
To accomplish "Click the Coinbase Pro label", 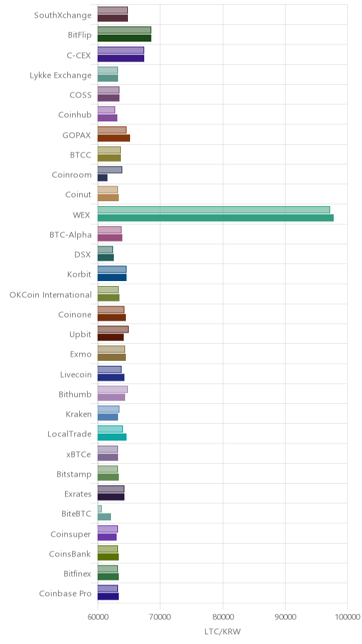I will click(66, 594).
